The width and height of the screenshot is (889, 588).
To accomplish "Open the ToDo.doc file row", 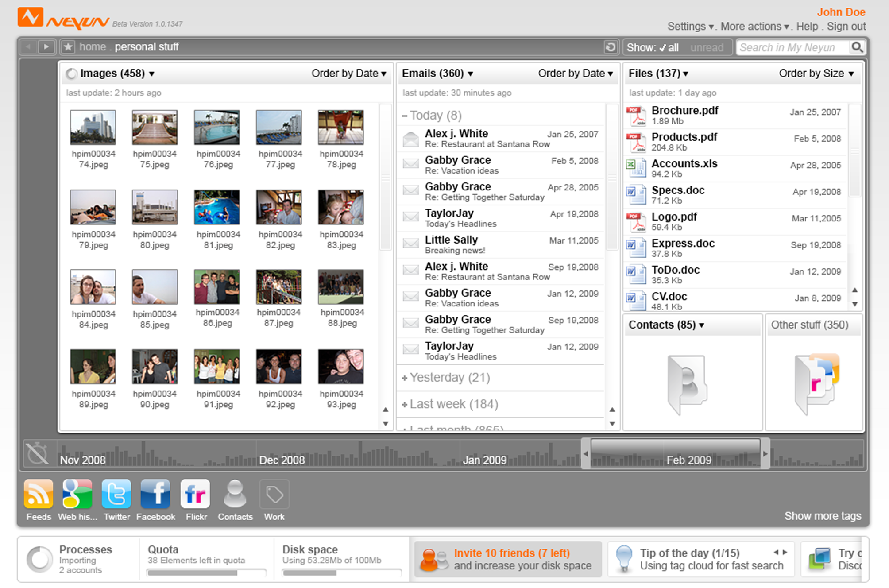I will (x=735, y=275).
